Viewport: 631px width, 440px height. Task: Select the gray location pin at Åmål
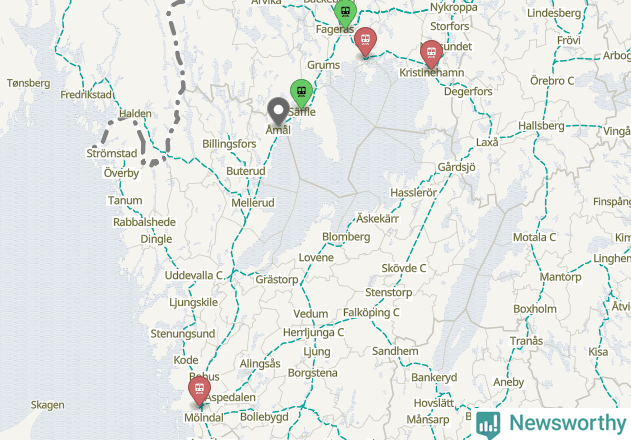click(278, 111)
